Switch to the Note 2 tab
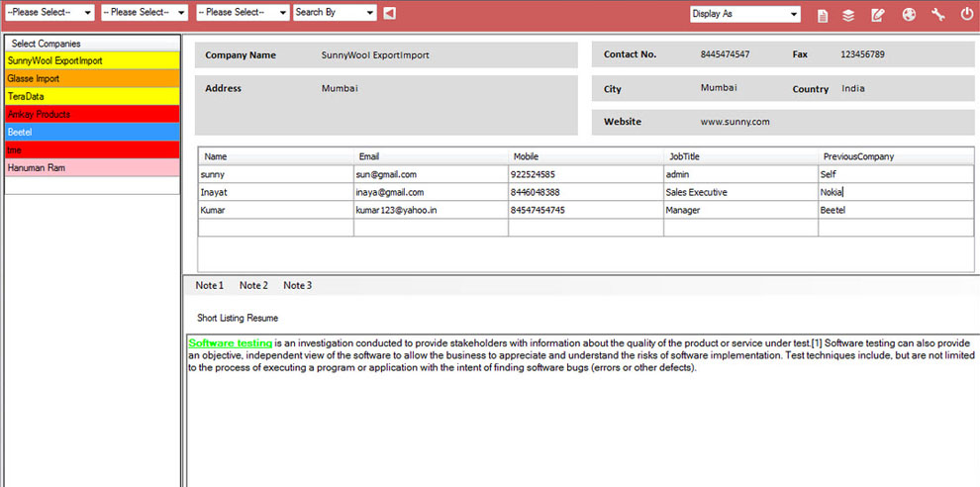The width and height of the screenshot is (980, 487). (x=253, y=286)
